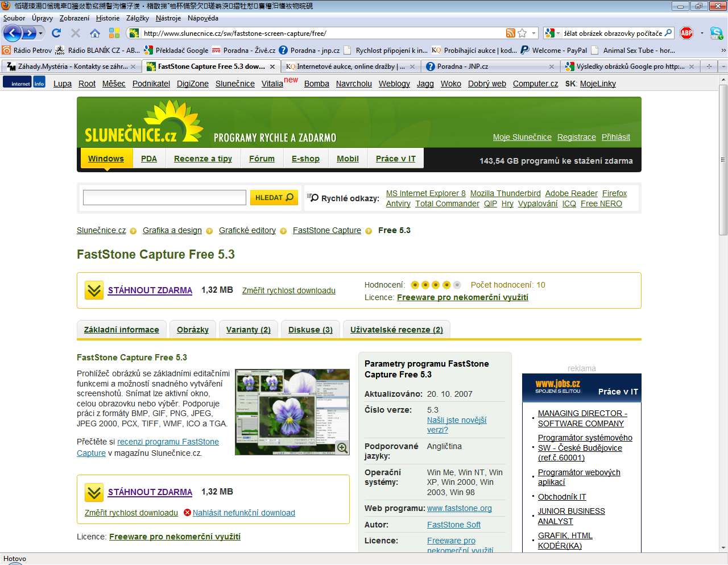Click the scrollbar up arrow
The width and height of the screenshot is (728, 565).
click(723, 80)
